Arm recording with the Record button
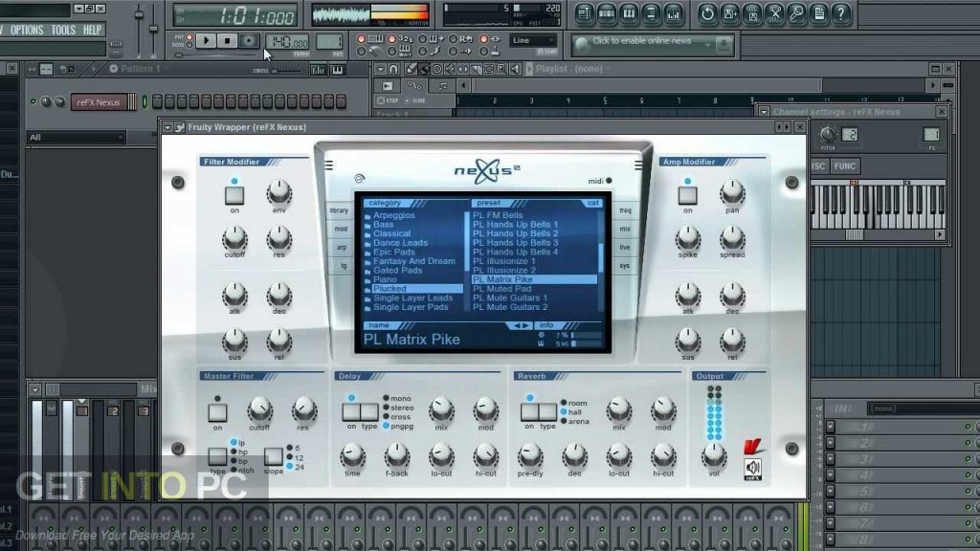The width and height of the screenshot is (980, 551). click(x=248, y=41)
